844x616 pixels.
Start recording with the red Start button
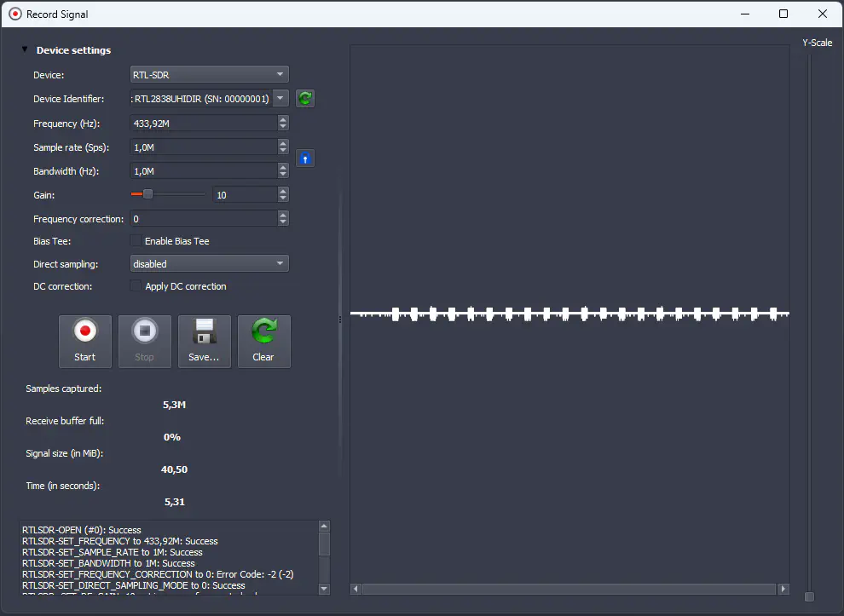pos(85,341)
